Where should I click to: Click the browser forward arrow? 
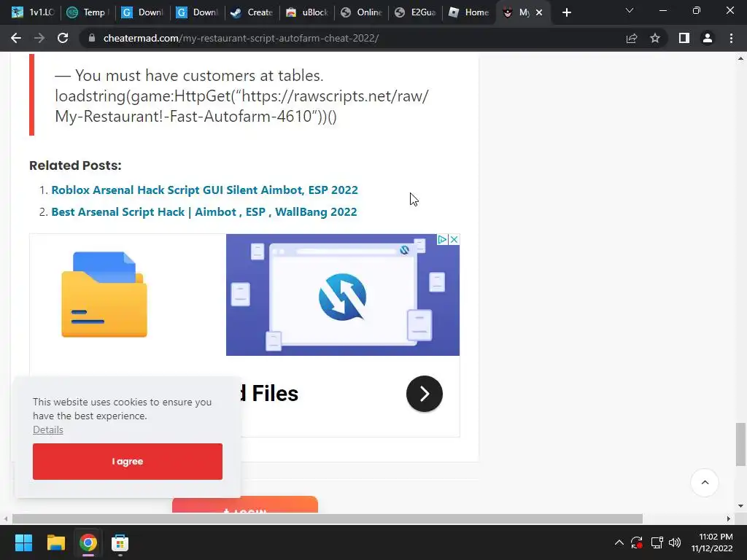click(39, 38)
